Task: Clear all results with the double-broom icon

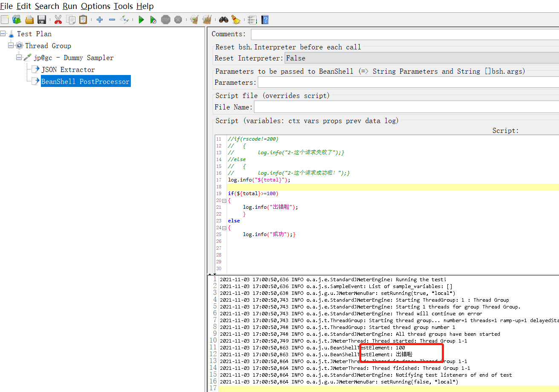Action: 207,19
